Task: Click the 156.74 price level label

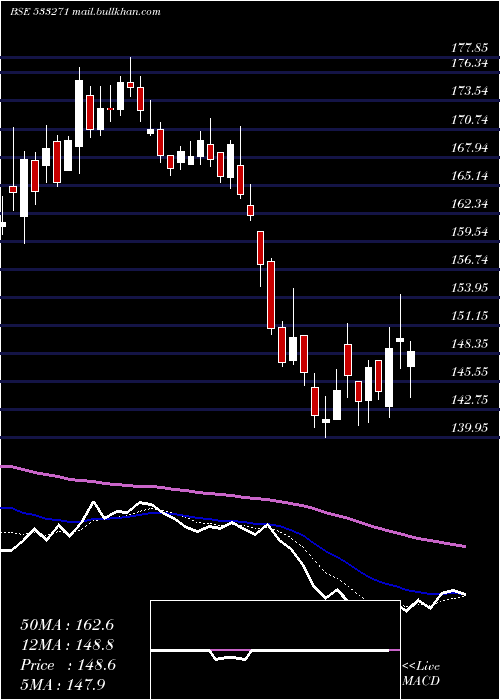Action: tap(470, 260)
